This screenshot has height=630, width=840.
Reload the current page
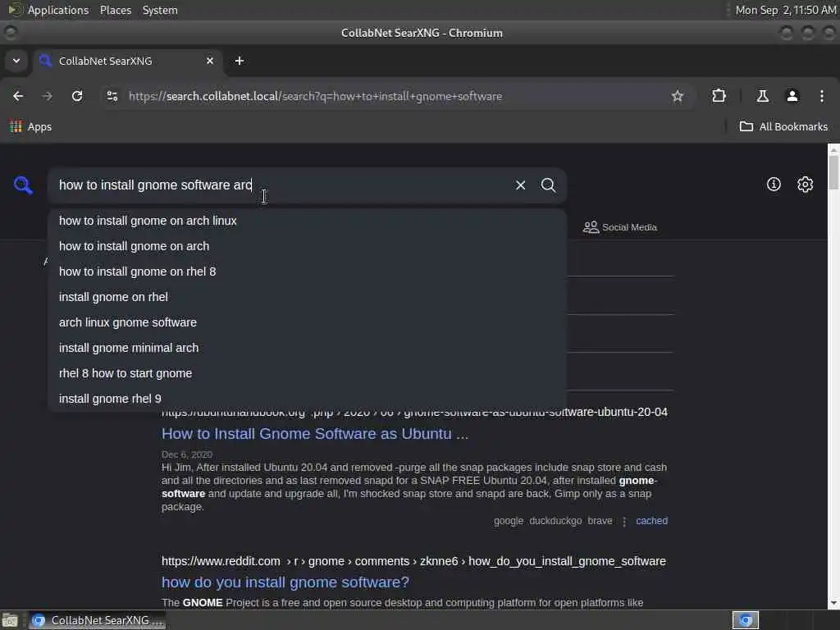coord(77,97)
